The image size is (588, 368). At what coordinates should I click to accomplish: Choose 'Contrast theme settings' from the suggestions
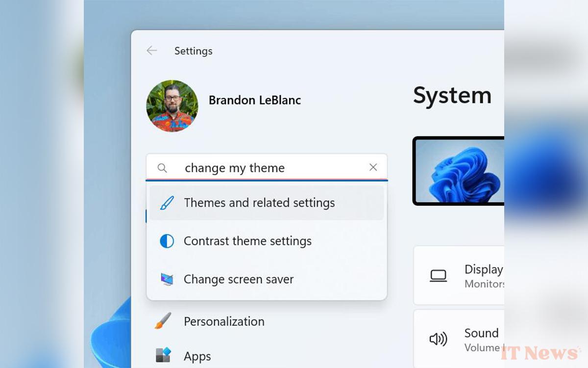pos(247,241)
